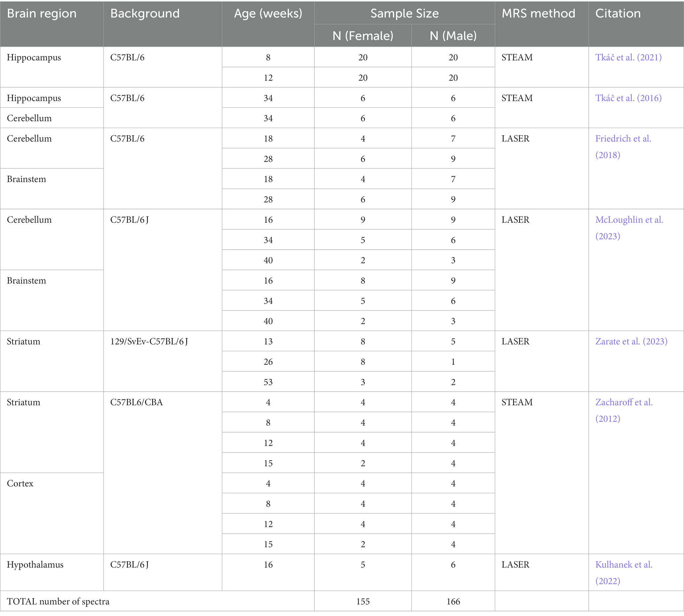Click the male total value 166
Screen dimensions: 684x616
(x=453, y=602)
